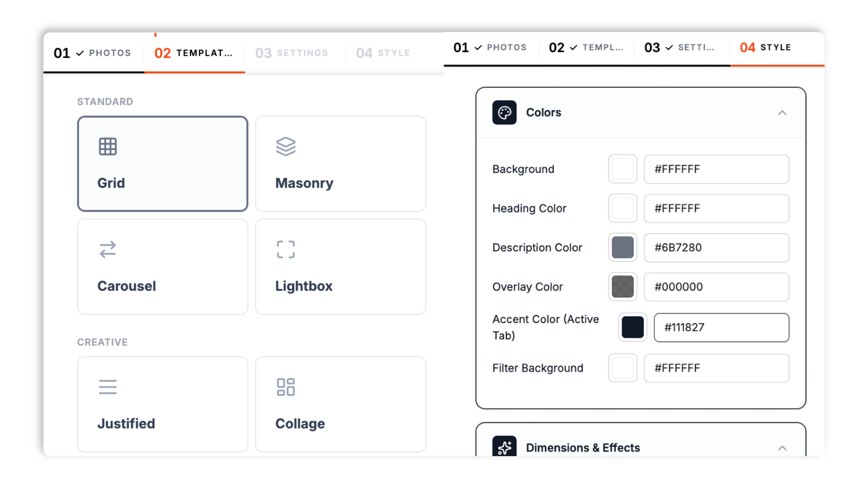Click the Heading Color label
The width and height of the screenshot is (868, 488).
(529, 209)
